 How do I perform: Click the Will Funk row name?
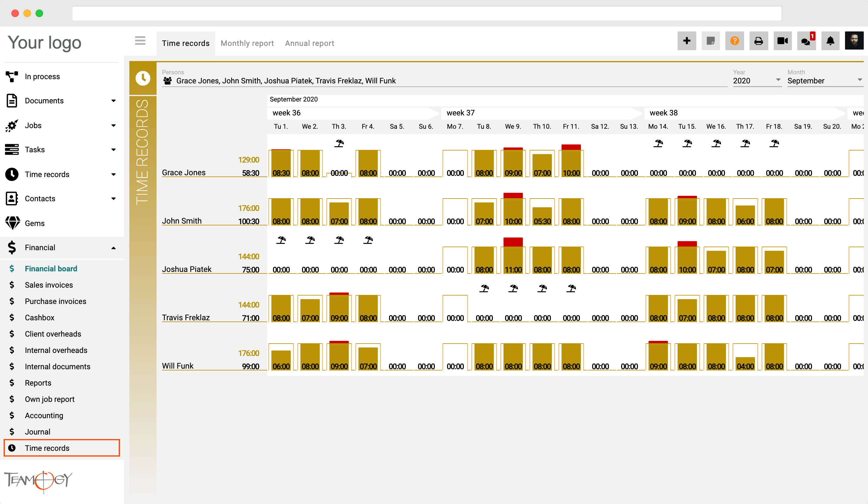[178, 366]
